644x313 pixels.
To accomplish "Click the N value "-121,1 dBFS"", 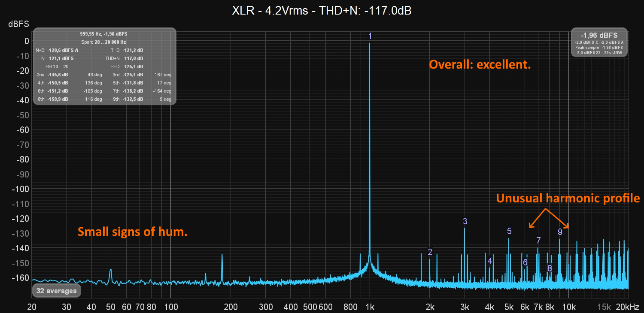I will click(61, 58).
